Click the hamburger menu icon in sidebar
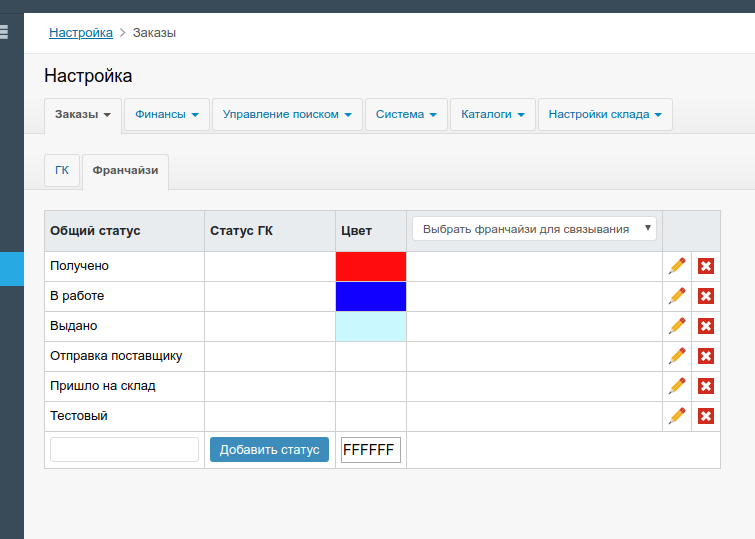The image size is (755, 539). click(4, 32)
